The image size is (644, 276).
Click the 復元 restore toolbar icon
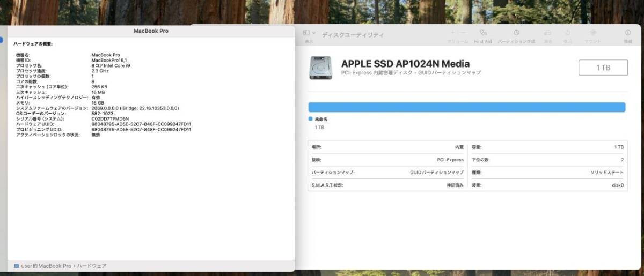(x=568, y=33)
